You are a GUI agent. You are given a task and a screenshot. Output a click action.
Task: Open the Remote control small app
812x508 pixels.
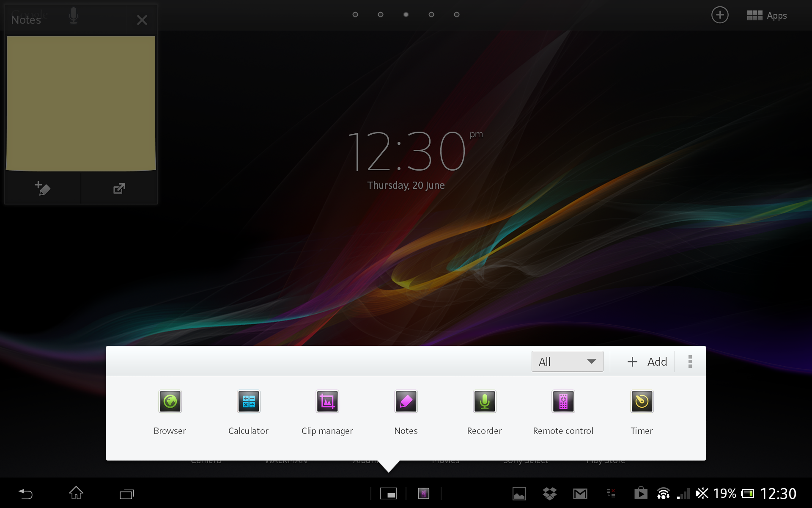563,401
